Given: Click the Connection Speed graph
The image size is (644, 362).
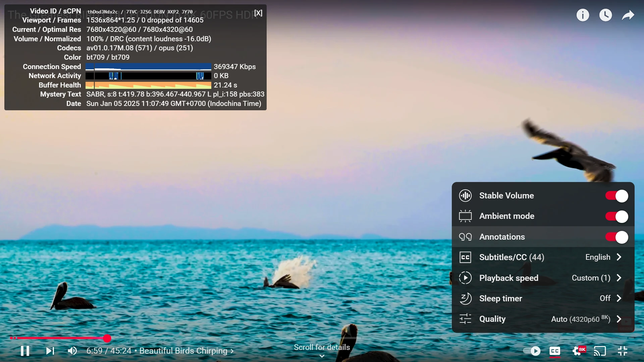Looking at the screenshot, I should [149, 67].
